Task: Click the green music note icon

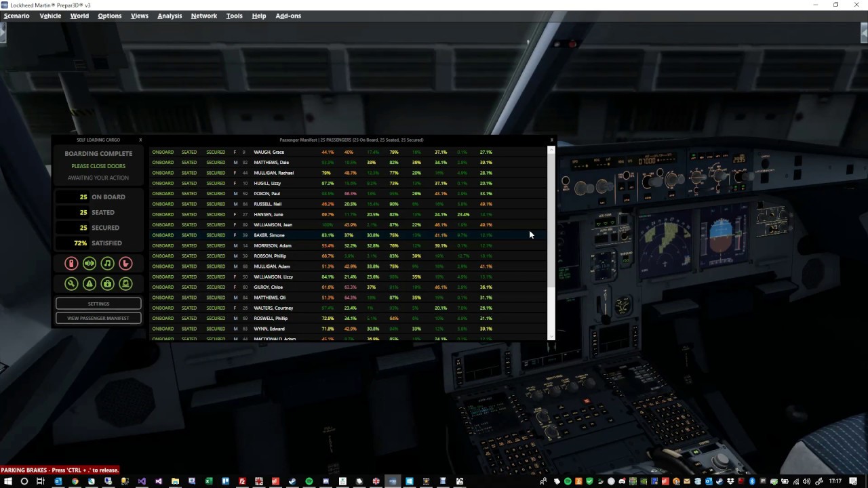Action: (x=107, y=264)
